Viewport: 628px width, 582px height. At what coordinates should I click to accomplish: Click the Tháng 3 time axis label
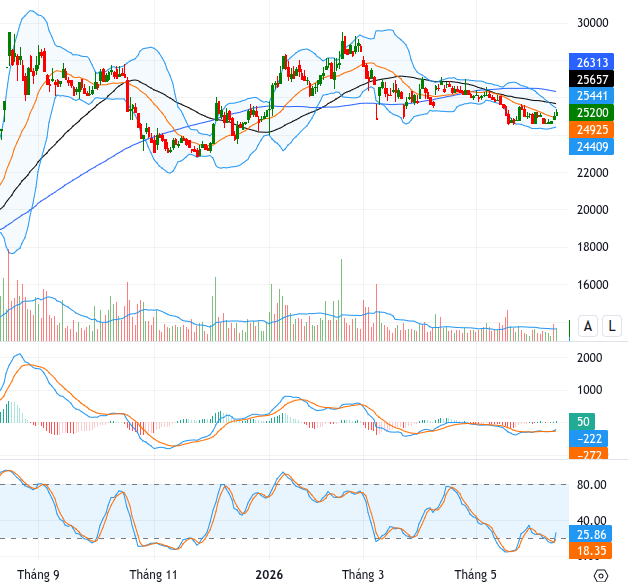pos(363,574)
